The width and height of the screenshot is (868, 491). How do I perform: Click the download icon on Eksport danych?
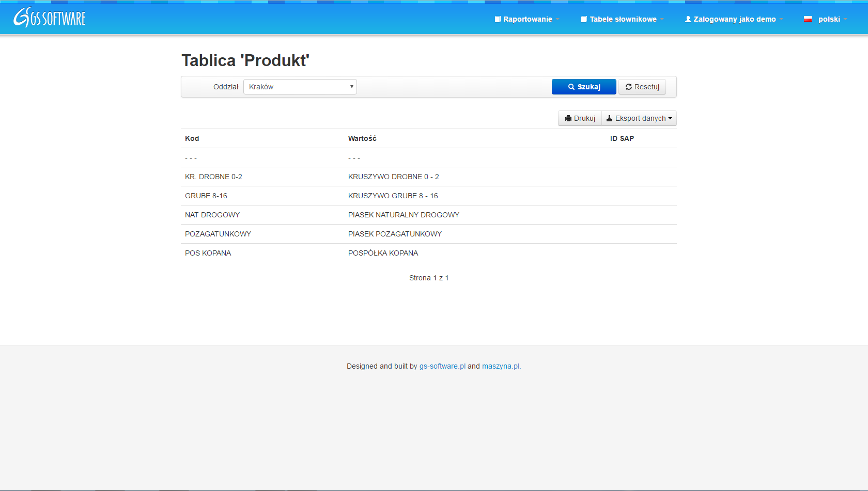pos(609,118)
